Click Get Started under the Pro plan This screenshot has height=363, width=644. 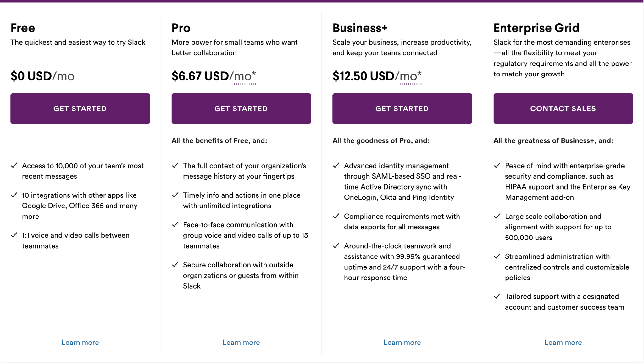pyautogui.click(x=241, y=108)
